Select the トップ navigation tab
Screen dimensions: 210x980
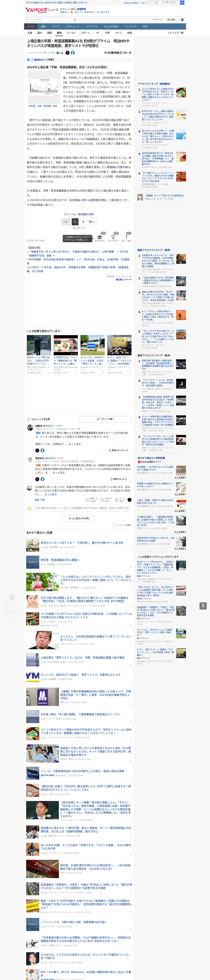coord(31,27)
